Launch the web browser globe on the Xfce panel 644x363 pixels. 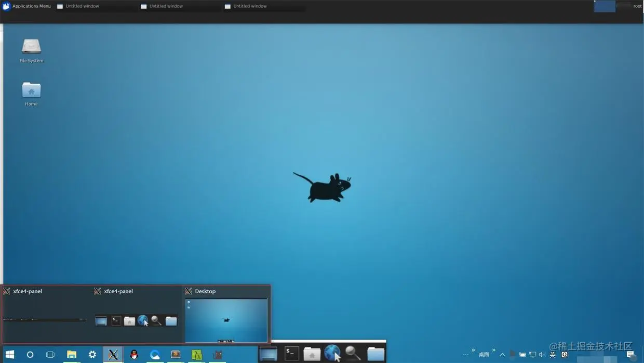pos(331,354)
